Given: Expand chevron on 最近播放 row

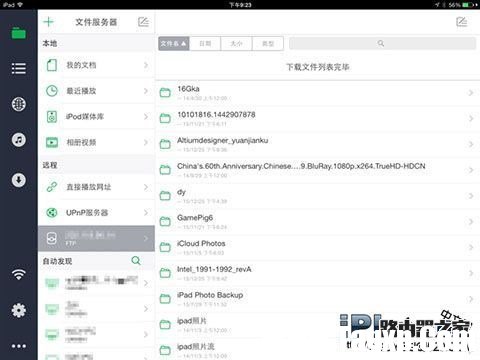Looking at the screenshot, I should pos(146,91).
